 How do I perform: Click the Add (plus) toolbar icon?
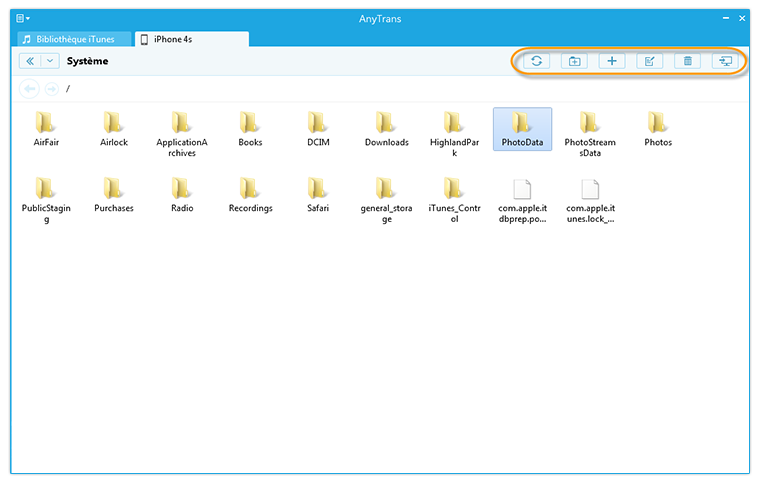612,61
